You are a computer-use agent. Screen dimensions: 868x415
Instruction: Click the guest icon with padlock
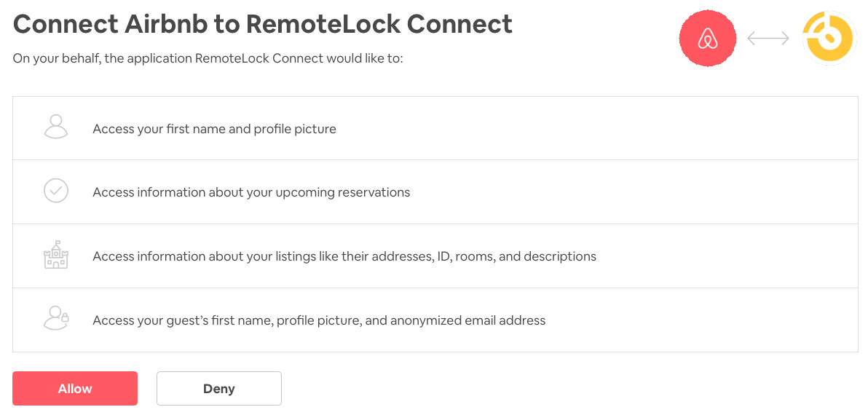click(56, 319)
